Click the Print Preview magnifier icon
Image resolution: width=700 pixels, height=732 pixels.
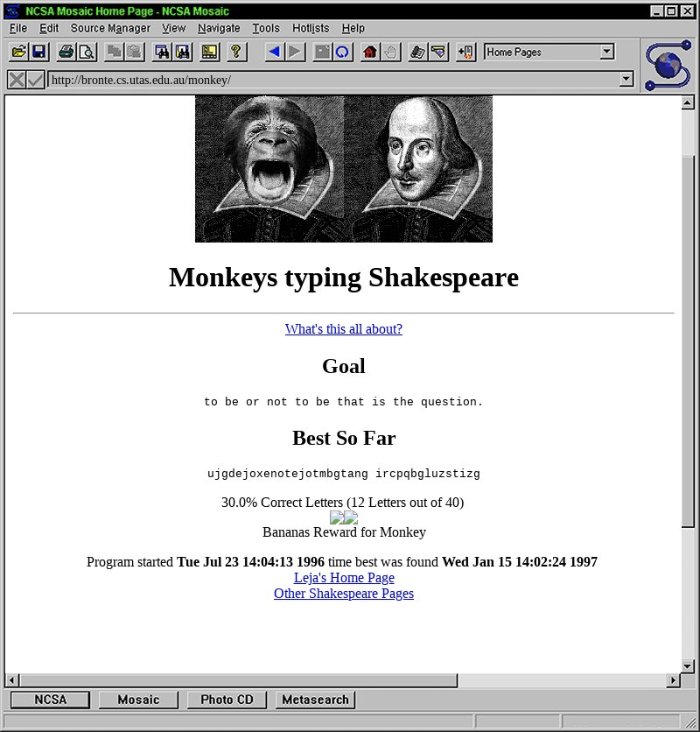(87, 52)
